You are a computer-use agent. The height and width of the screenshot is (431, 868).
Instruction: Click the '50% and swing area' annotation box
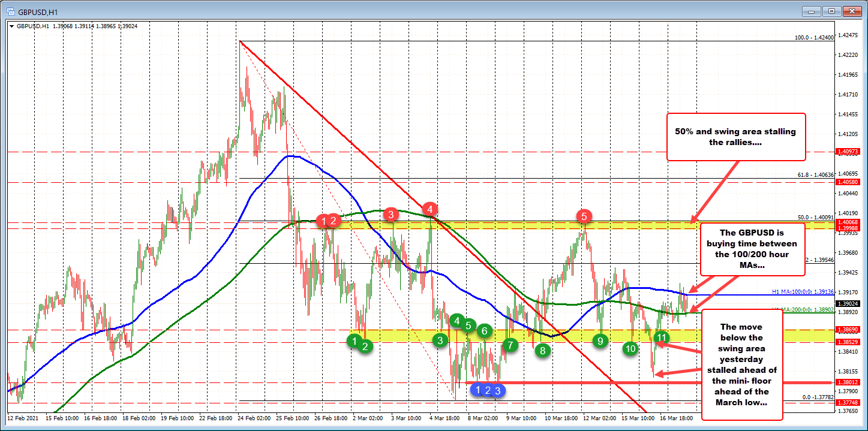735,137
